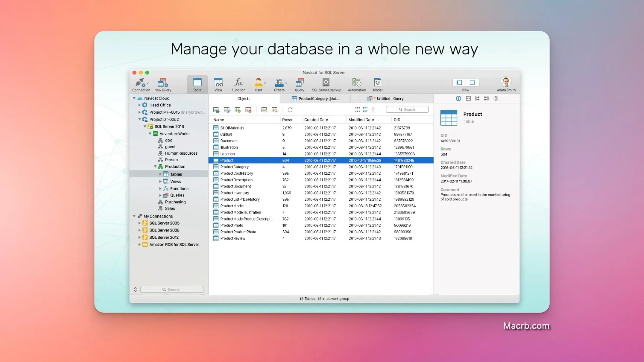Click the Delete Table minus icon
644x362 pixels.
pos(248,110)
